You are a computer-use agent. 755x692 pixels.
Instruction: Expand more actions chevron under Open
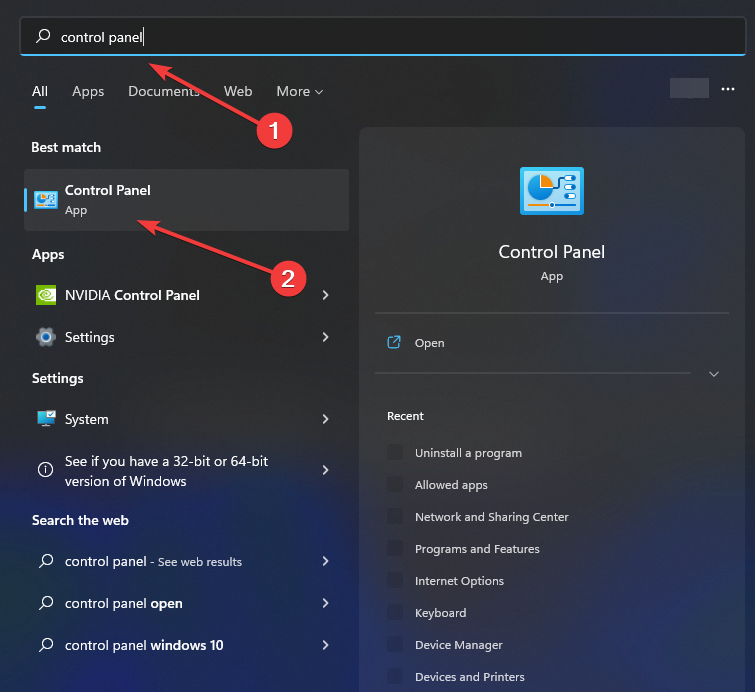tap(714, 374)
